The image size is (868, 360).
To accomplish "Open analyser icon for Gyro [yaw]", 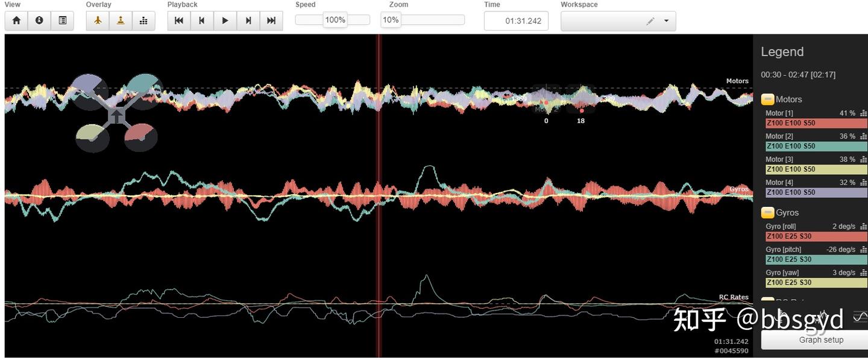I will point(863,273).
